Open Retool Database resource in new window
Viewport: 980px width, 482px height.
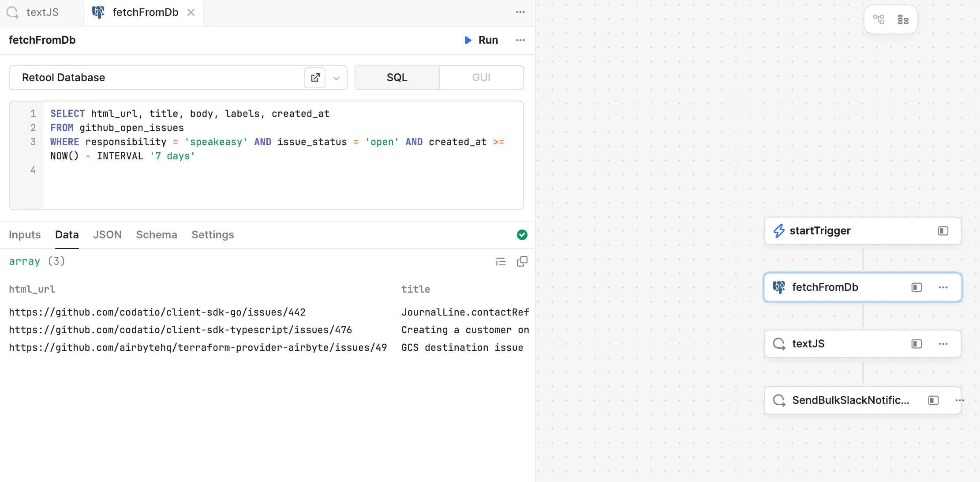(315, 78)
